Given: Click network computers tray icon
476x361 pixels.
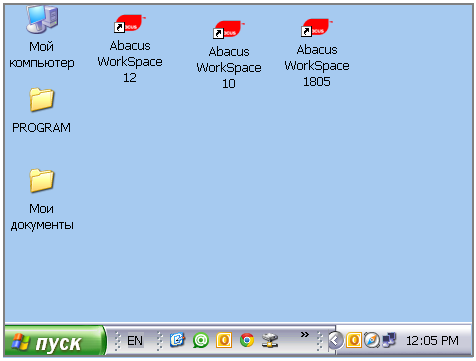Looking at the screenshot, I should [389, 341].
